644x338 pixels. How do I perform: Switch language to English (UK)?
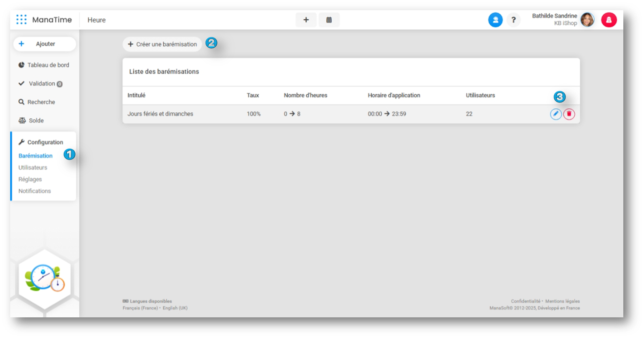(x=175, y=308)
